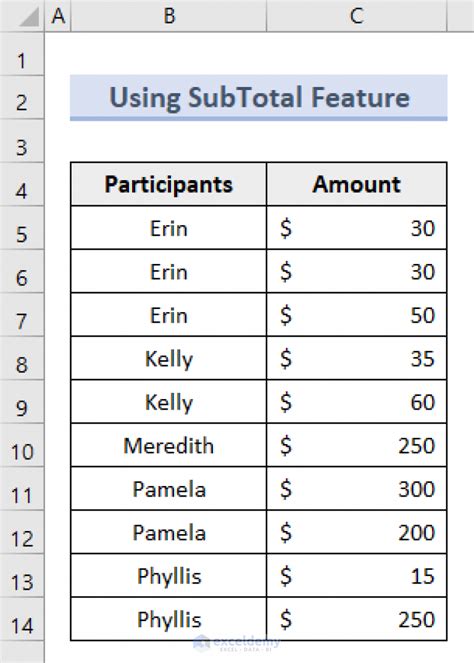474x663 pixels.
Task: Select Pamela in row 12
Action: coord(169,532)
